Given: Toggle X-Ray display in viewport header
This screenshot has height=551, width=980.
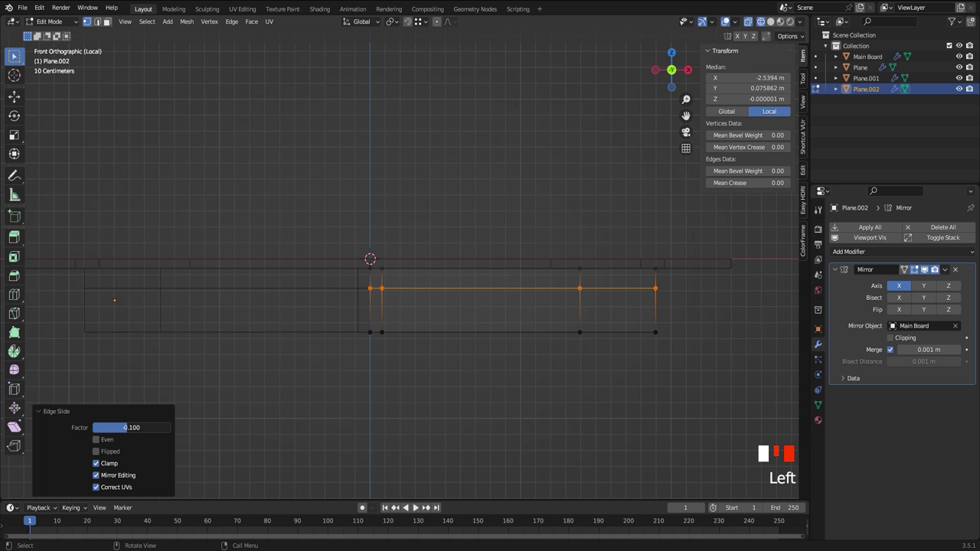Looking at the screenshot, I should [x=748, y=21].
